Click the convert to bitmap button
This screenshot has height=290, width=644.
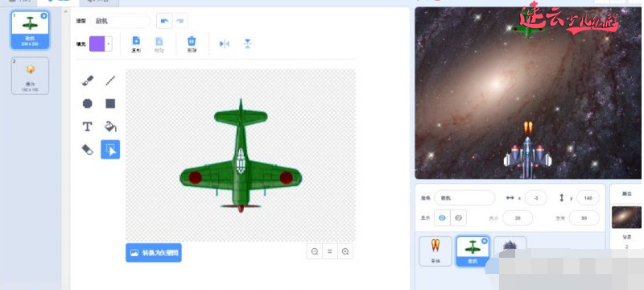[154, 253]
